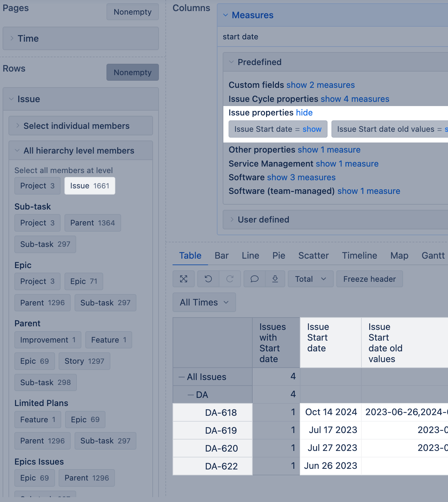Open the All Times dropdown
The width and height of the screenshot is (448, 502).
click(x=204, y=302)
